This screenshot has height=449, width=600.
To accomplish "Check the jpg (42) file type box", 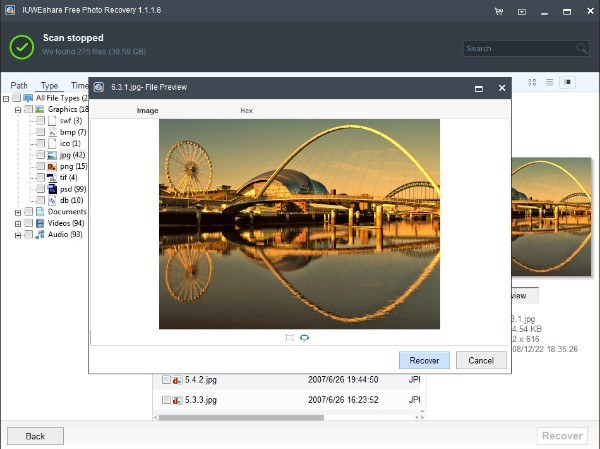I will click(x=40, y=155).
